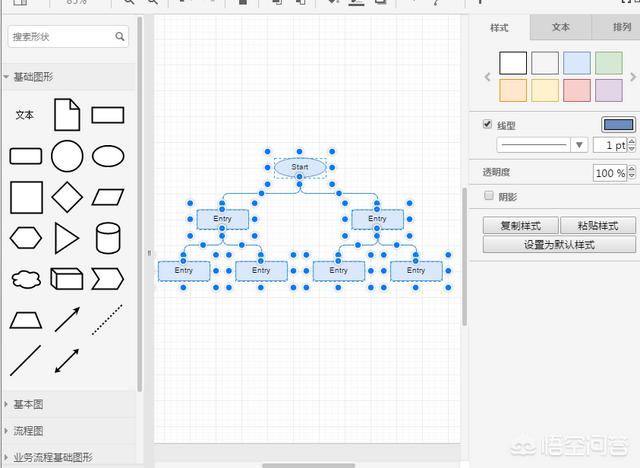Select the hexagon shape
This screenshot has width=640, height=468.
[26, 238]
